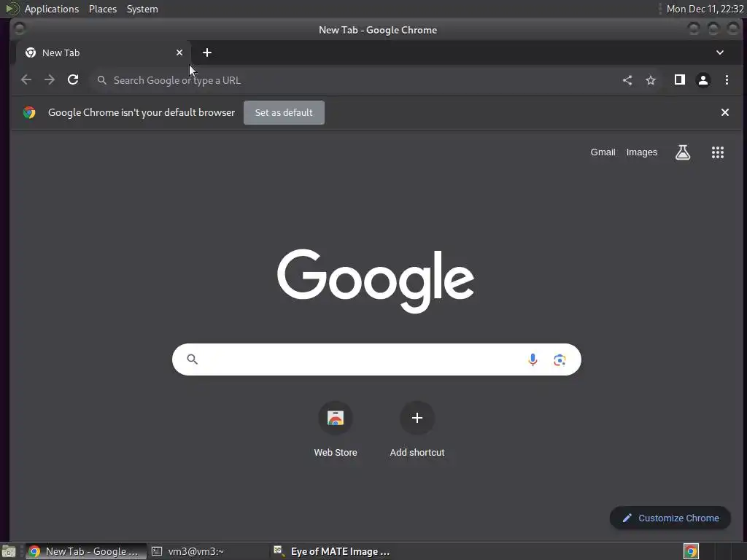Image resolution: width=747 pixels, height=560 pixels.
Task: Click Customize Chrome button
Action: coord(670,518)
